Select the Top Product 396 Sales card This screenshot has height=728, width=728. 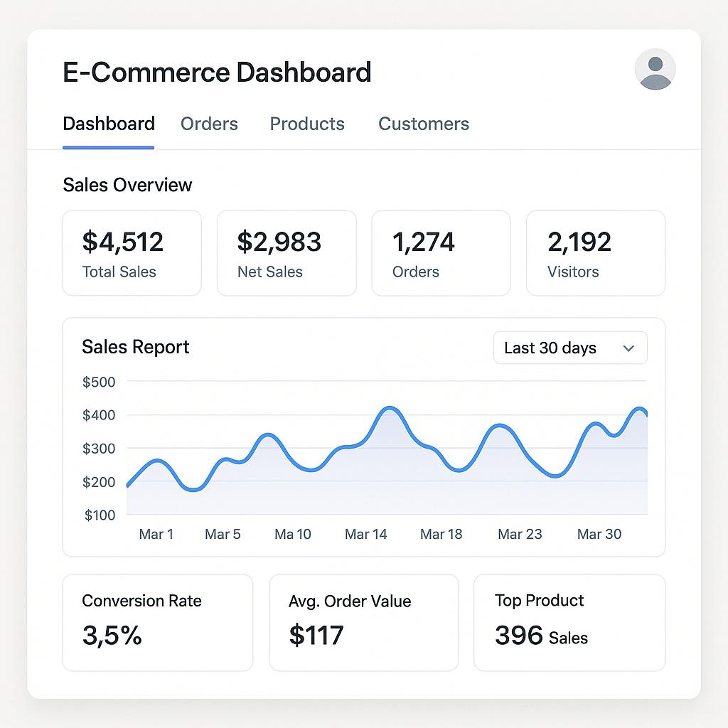click(569, 623)
